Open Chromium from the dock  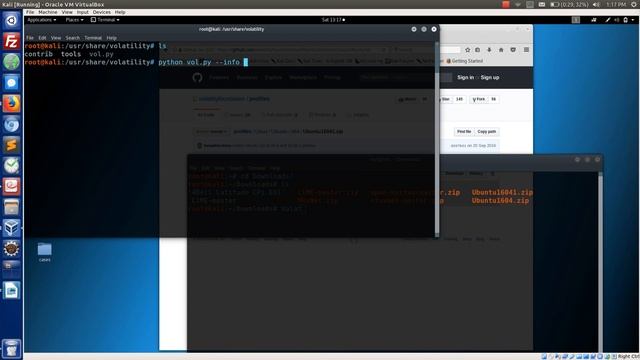point(11,124)
